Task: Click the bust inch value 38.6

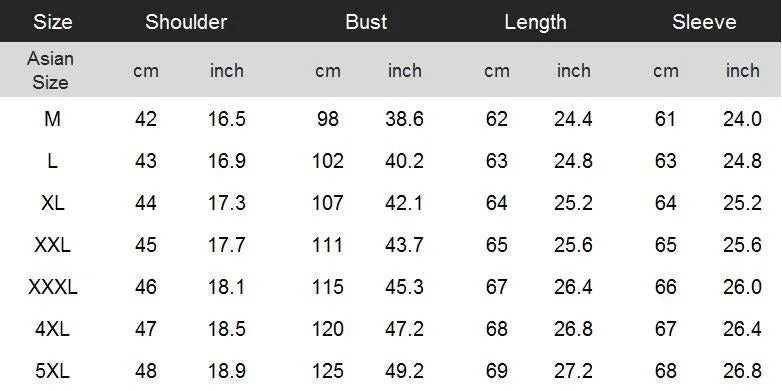Action: (x=404, y=119)
